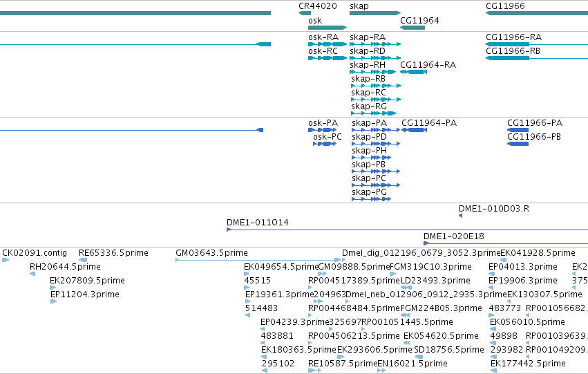
Task: Click the EP11204.3prime EST
Action: pos(54,301)
